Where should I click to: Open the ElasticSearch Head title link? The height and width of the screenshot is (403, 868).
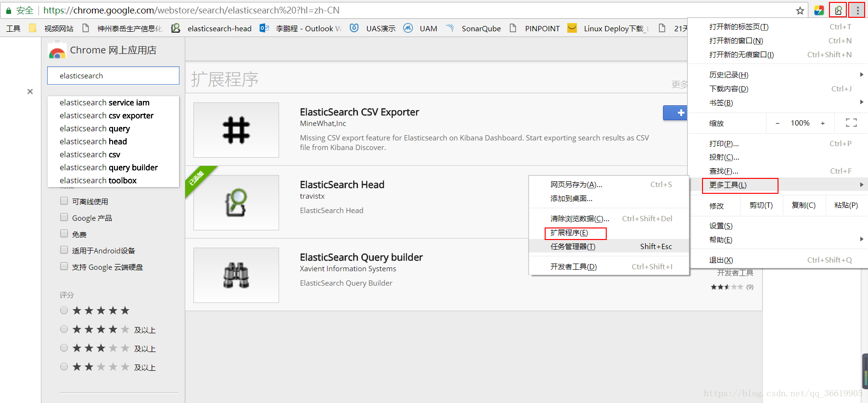click(342, 185)
